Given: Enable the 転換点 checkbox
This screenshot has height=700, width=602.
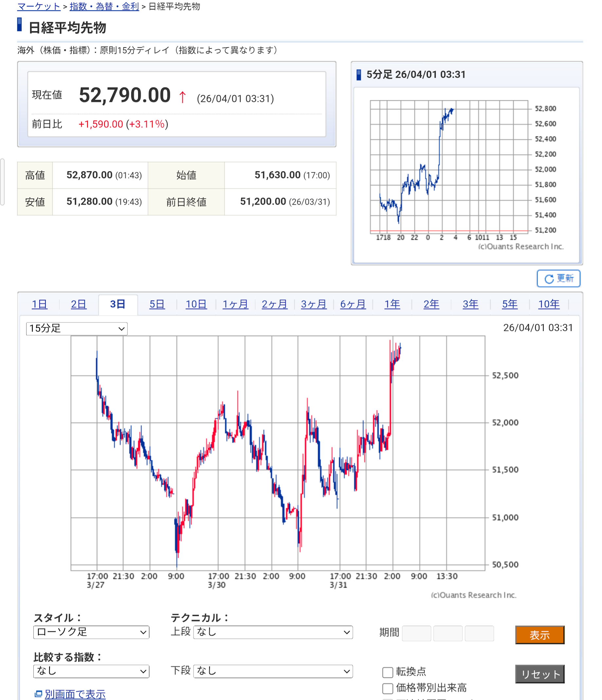Looking at the screenshot, I should coord(387,672).
